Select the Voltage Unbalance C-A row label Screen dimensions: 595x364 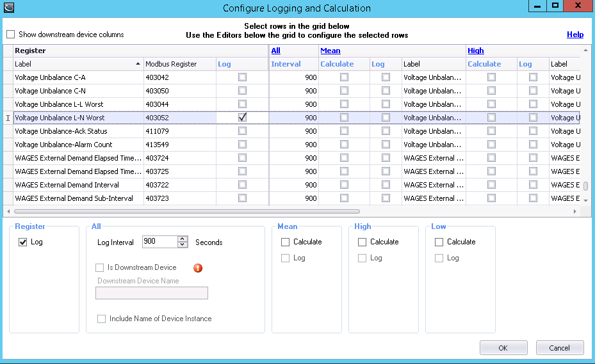click(50, 77)
